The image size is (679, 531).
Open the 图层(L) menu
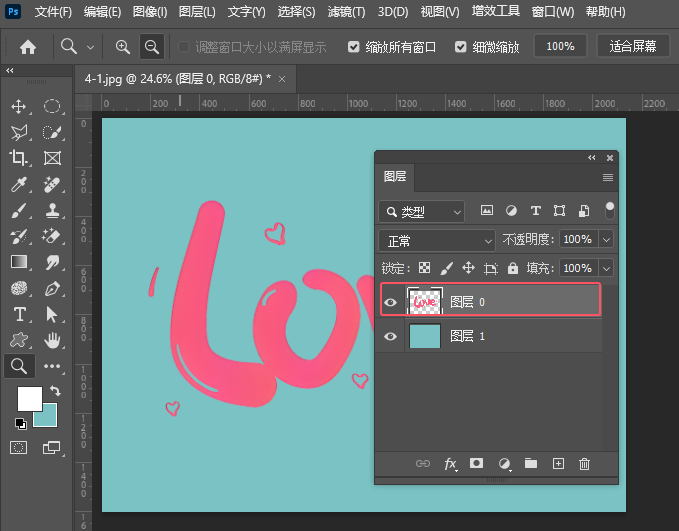coord(197,12)
